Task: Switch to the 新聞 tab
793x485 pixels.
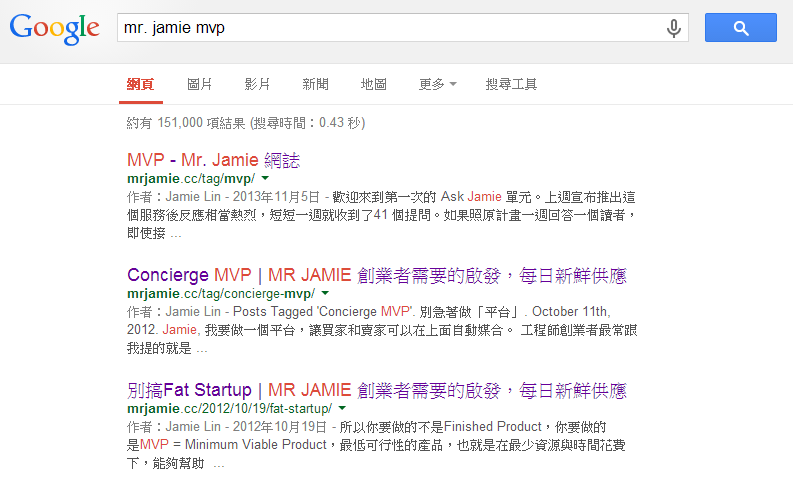Action: point(316,84)
